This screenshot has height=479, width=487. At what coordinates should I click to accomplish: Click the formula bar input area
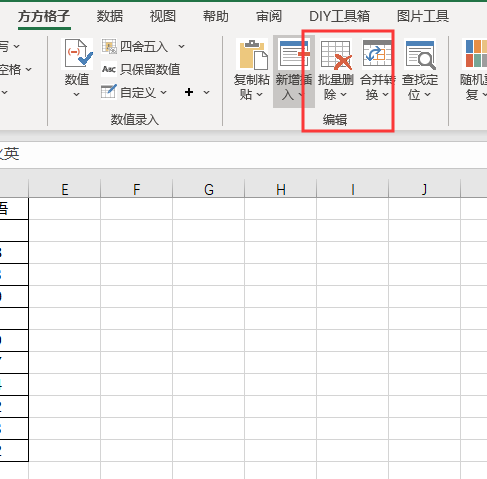(243, 155)
